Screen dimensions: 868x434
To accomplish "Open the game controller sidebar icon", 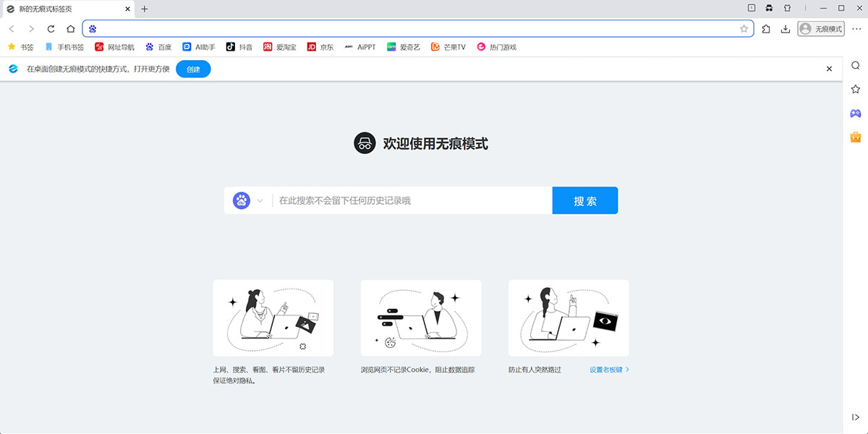I will pyautogui.click(x=855, y=114).
